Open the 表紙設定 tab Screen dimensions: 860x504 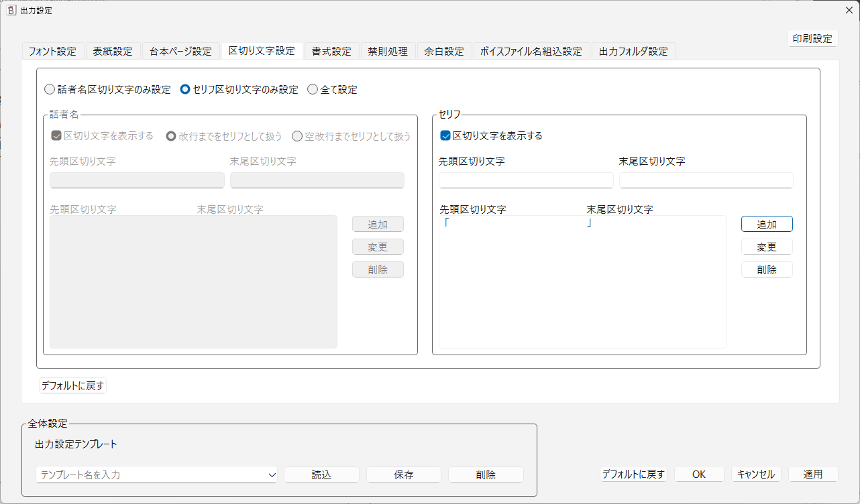click(x=113, y=50)
